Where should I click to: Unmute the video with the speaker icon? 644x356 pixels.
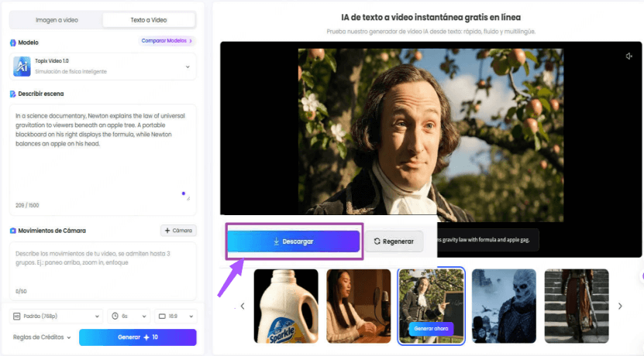coord(629,56)
